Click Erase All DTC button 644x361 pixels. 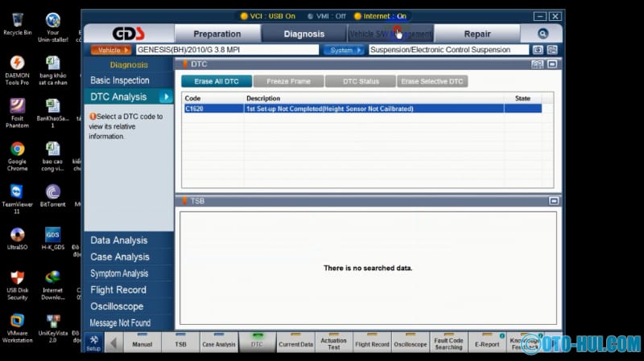tap(216, 81)
